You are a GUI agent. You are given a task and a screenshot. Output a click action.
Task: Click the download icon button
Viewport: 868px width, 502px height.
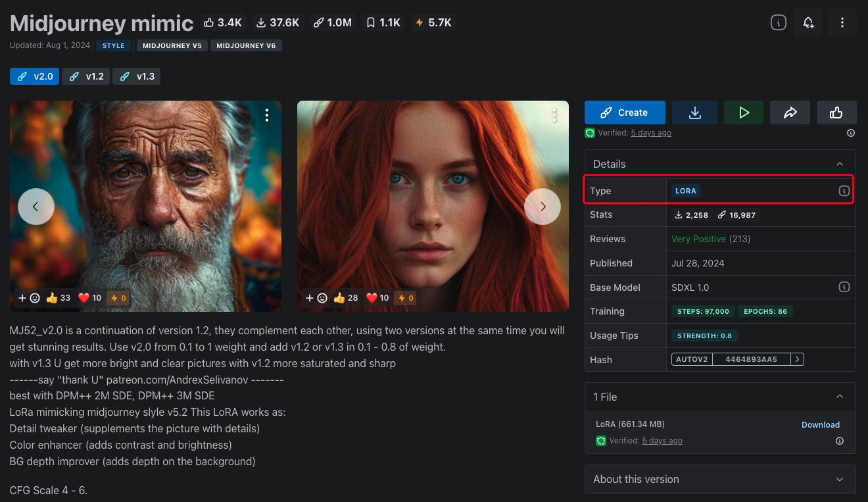(x=694, y=113)
